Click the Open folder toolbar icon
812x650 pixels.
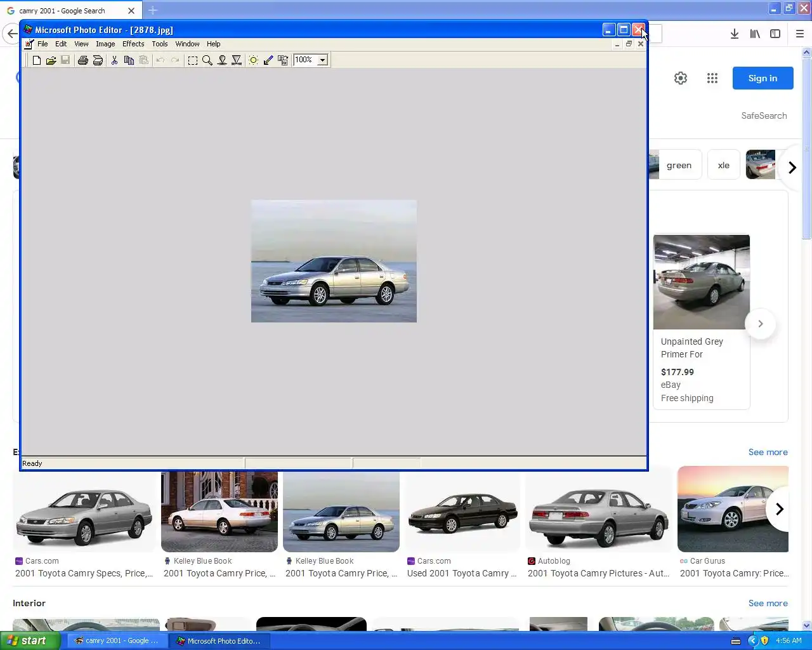(x=51, y=60)
